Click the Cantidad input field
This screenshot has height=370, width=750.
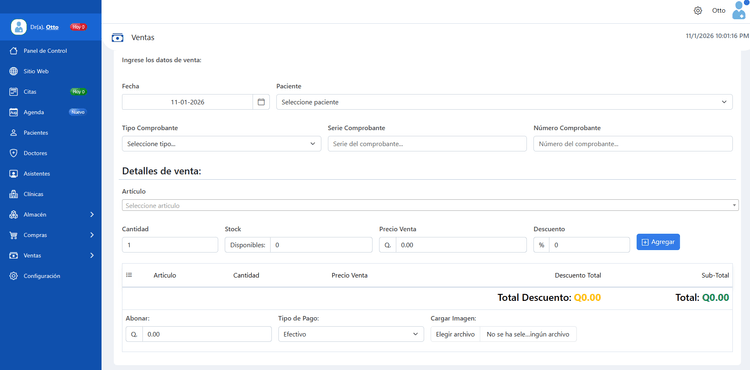pyautogui.click(x=170, y=245)
